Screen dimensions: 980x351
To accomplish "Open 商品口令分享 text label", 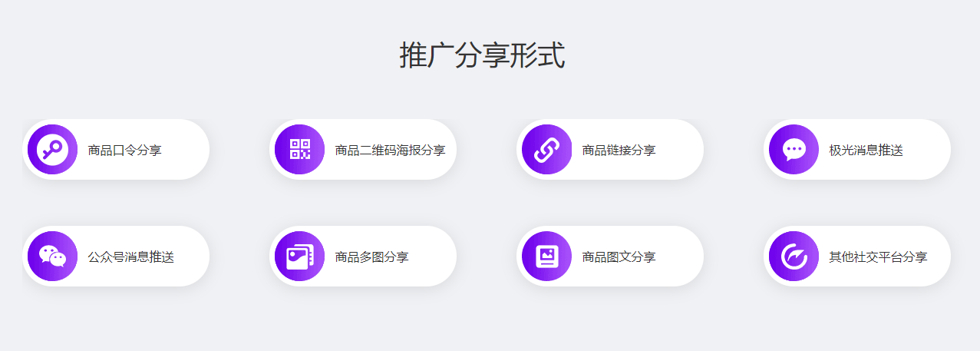I will tap(124, 150).
